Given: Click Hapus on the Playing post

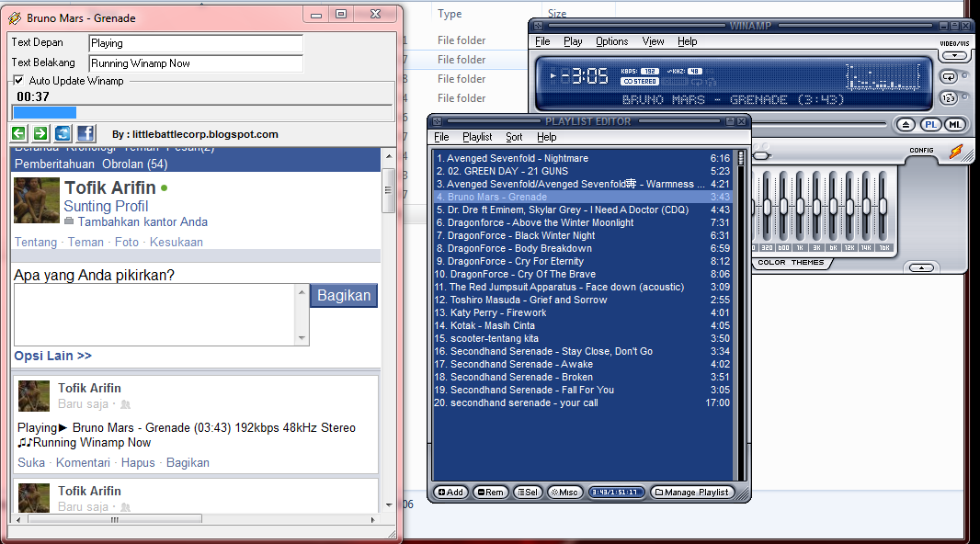Looking at the screenshot, I should [x=138, y=462].
